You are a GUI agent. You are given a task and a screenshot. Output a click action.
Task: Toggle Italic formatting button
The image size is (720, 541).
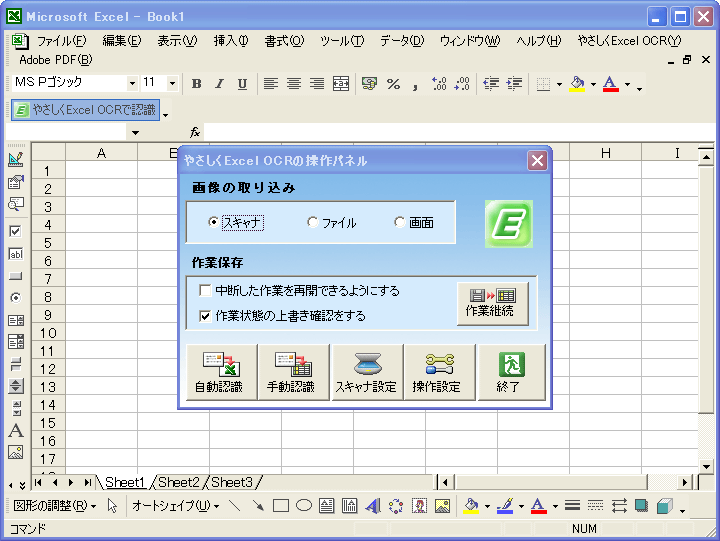point(219,84)
